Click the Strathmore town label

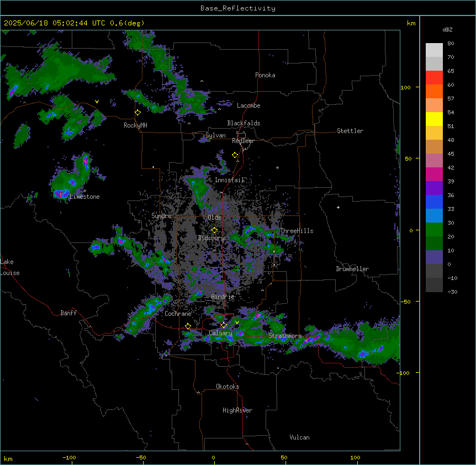click(285, 336)
